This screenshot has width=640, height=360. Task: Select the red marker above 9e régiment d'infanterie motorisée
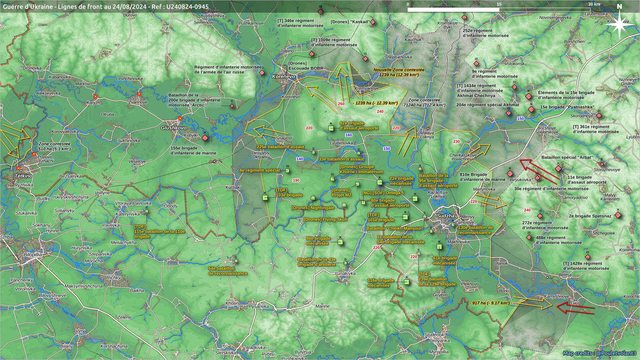tap(476, 64)
